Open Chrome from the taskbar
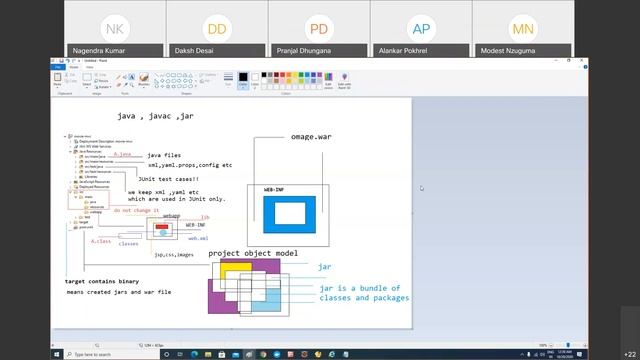 point(263,354)
